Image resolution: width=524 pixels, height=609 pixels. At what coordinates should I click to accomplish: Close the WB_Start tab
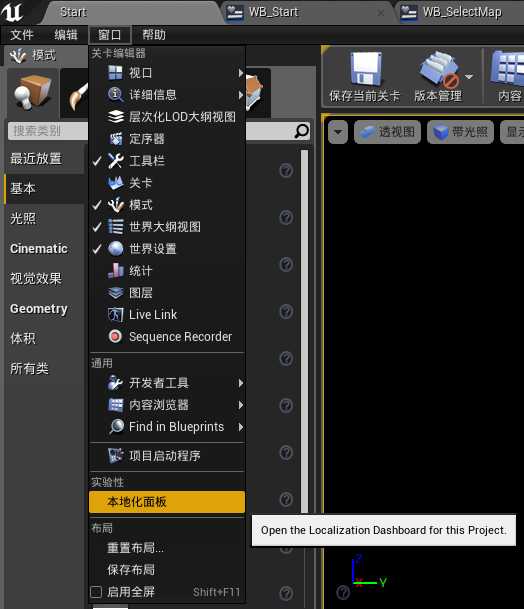coord(381,13)
